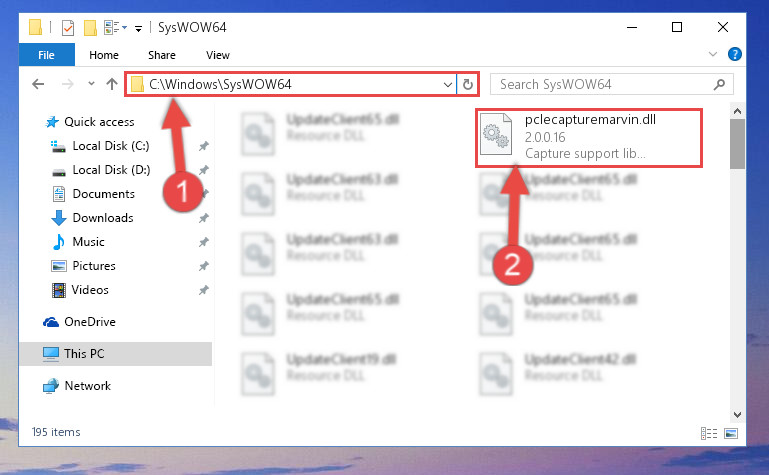Click in the Search SysWOW64 field
769x475 pixels.
(x=602, y=84)
